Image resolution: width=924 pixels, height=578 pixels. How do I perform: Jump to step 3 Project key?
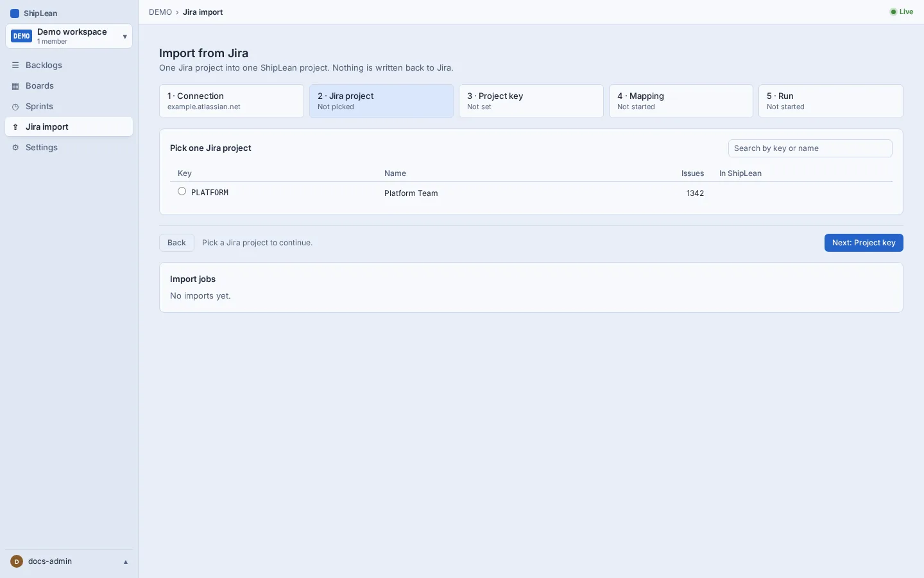[531, 101]
